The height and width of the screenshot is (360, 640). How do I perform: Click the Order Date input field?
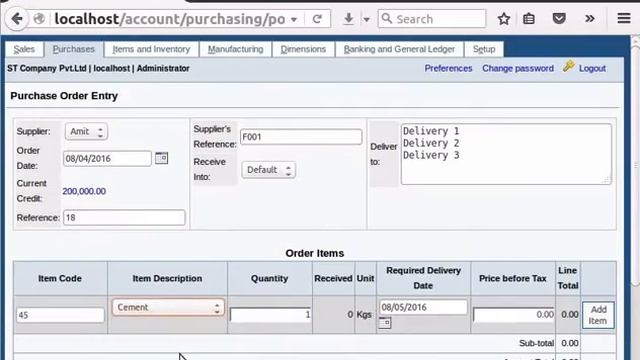(107, 158)
